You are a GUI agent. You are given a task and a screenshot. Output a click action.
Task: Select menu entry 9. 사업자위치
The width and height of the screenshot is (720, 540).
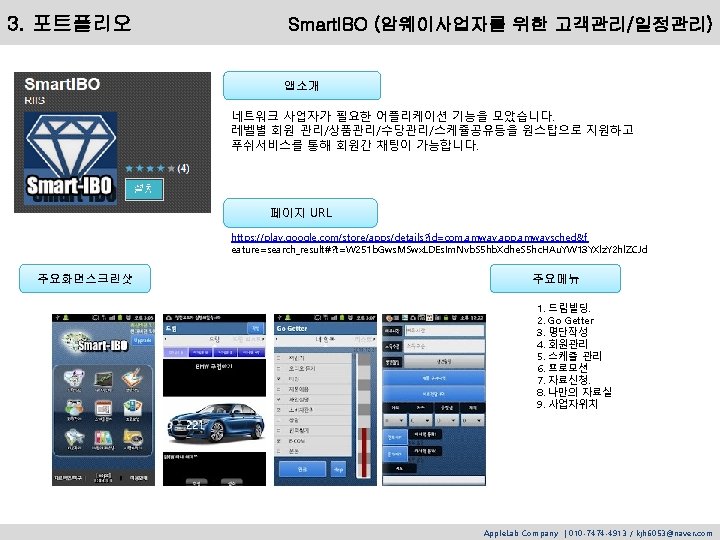[x=567, y=404]
